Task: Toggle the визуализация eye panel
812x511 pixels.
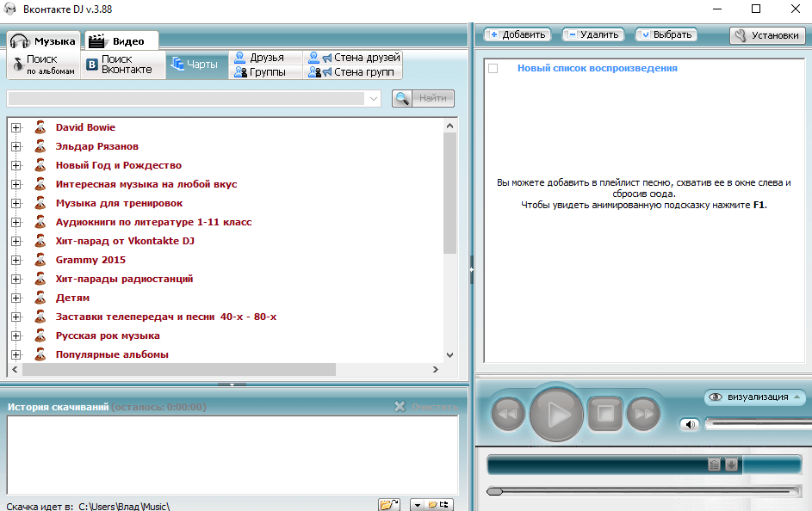Action: click(x=754, y=397)
